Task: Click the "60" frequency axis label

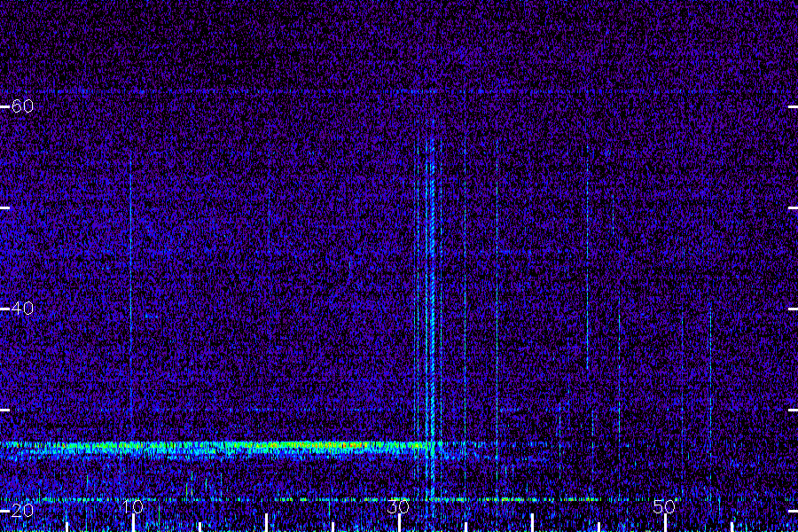Action: point(22,106)
